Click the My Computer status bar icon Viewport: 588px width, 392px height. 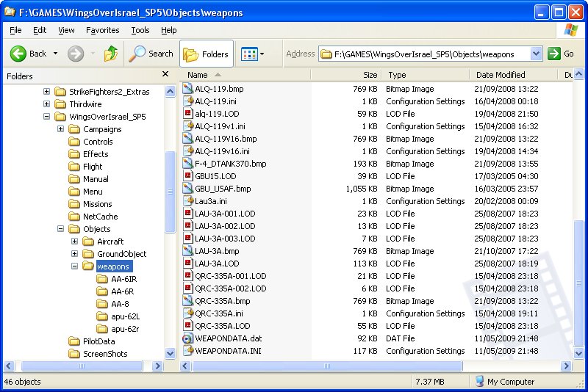(479, 381)
